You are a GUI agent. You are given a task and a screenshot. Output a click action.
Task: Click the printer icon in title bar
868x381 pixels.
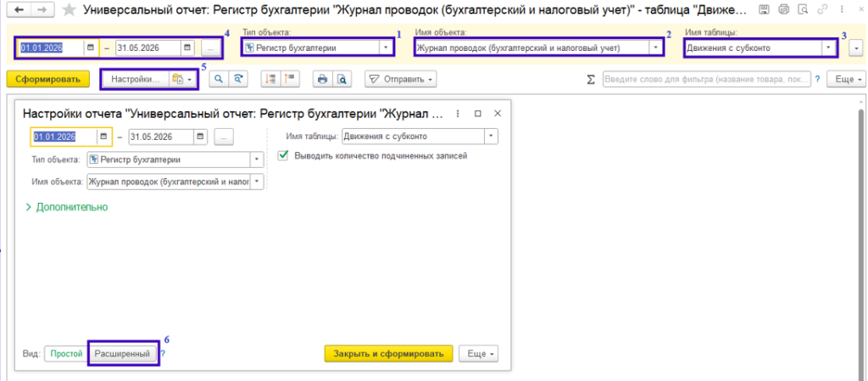pyautogui.click(x=783, y=8)
